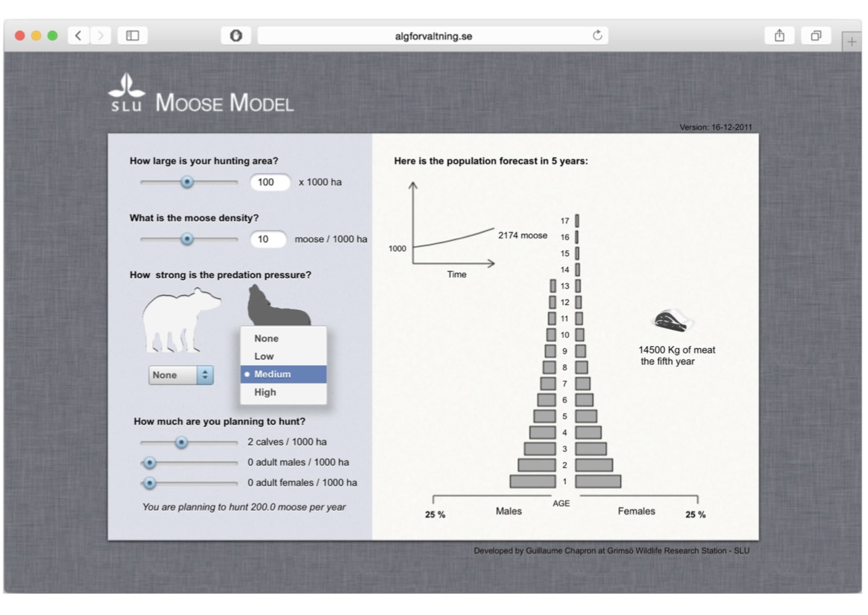Viewport: 868px width, 615px height.
Task: Click the browser back arrow button
Action: (78, 36)
